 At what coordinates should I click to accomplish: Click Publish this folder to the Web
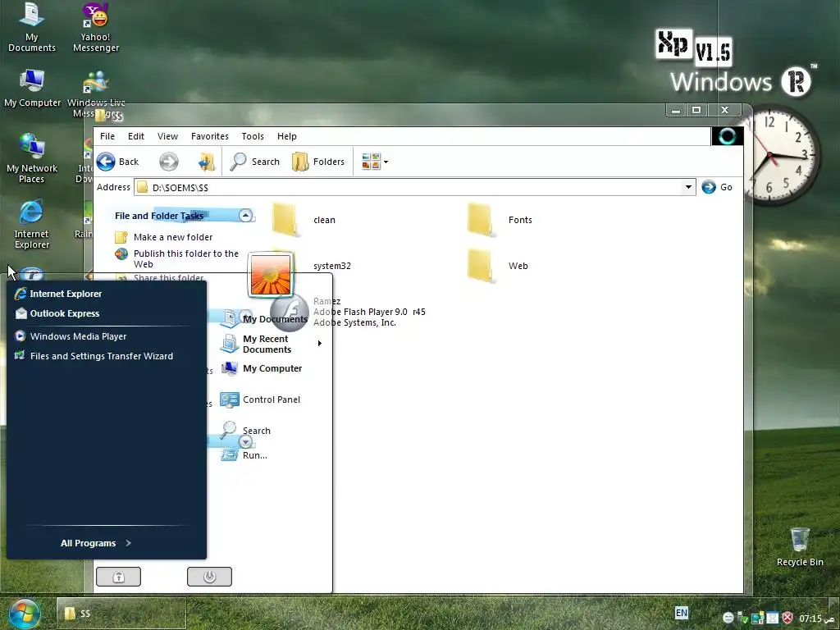[186, 258]
